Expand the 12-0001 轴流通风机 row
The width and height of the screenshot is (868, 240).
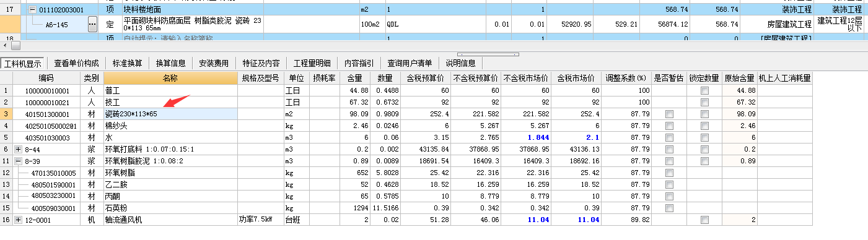point(17,220)
